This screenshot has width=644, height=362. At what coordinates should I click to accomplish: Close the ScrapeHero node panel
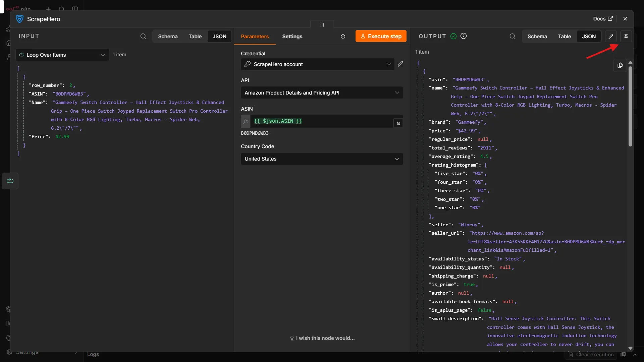(625, 19)
